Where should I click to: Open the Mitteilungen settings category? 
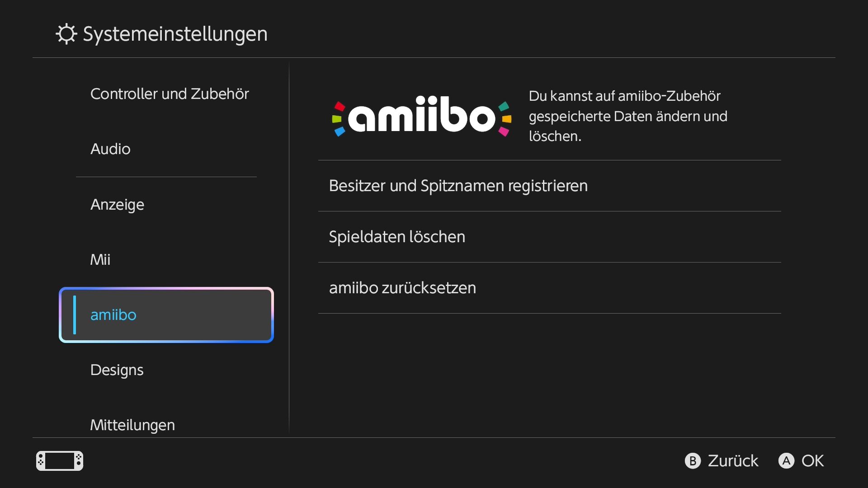132,425
